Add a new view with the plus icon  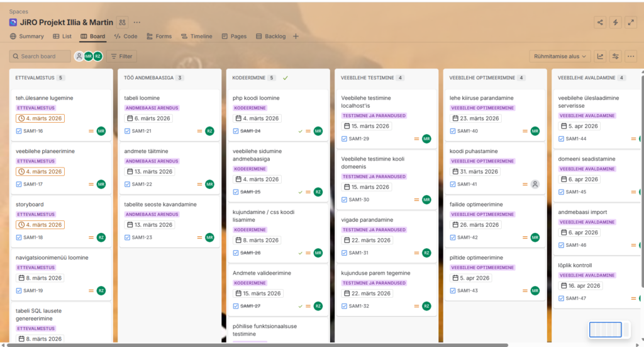(296, 37)
